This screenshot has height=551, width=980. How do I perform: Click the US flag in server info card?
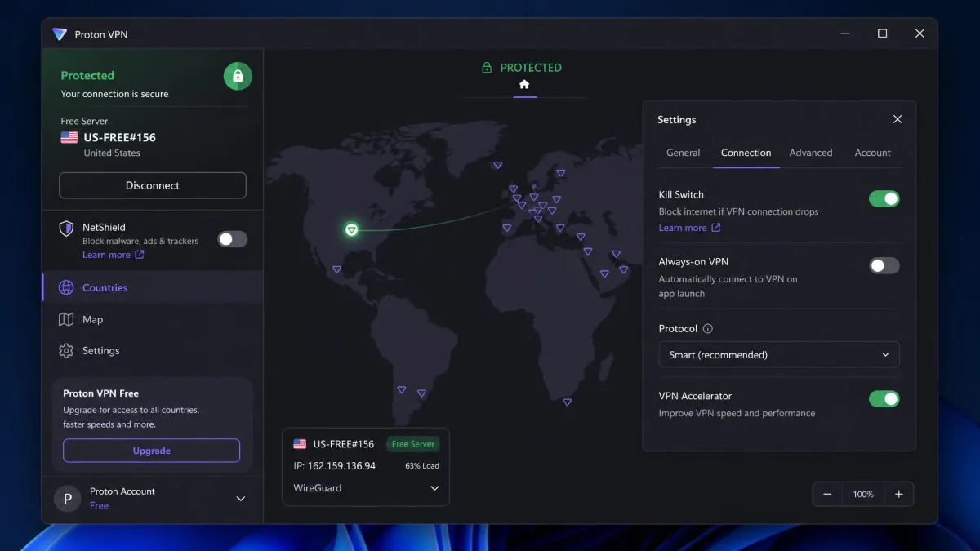(300, 444)
